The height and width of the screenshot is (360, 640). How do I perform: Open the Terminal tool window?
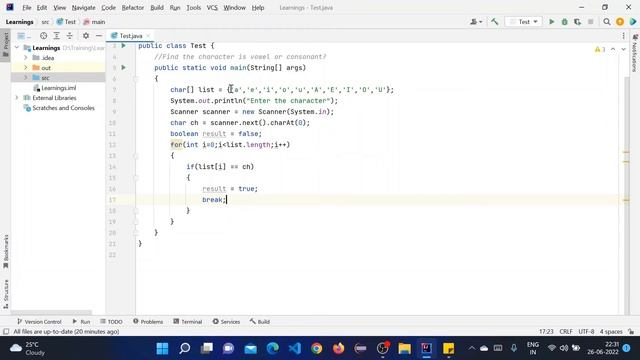coord(187,322)
